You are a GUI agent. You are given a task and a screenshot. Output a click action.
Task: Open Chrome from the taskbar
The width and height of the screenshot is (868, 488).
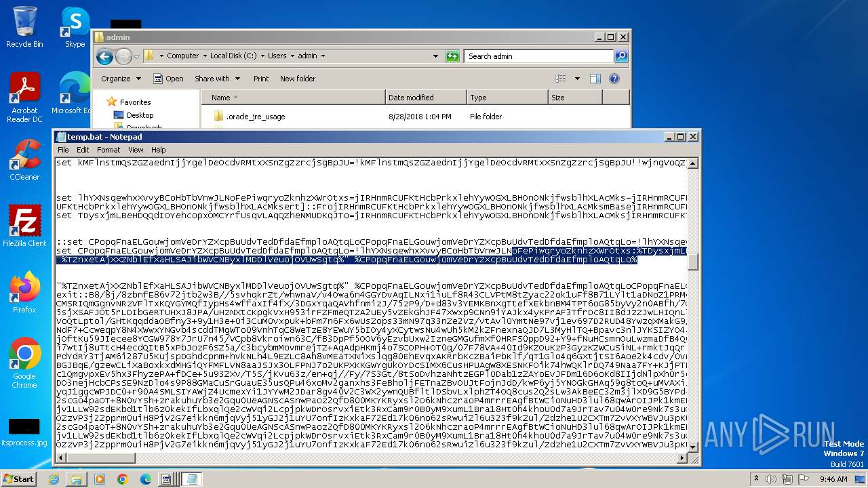122,479
